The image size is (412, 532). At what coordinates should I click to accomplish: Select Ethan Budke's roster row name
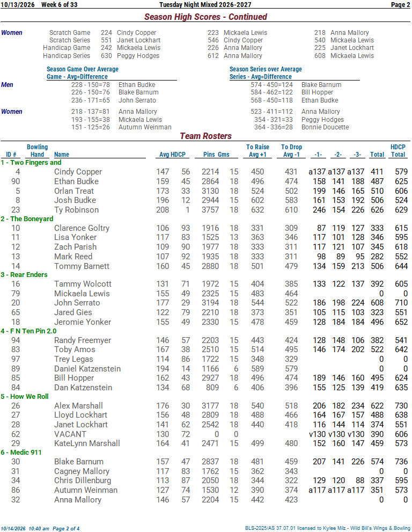(76, 181)
